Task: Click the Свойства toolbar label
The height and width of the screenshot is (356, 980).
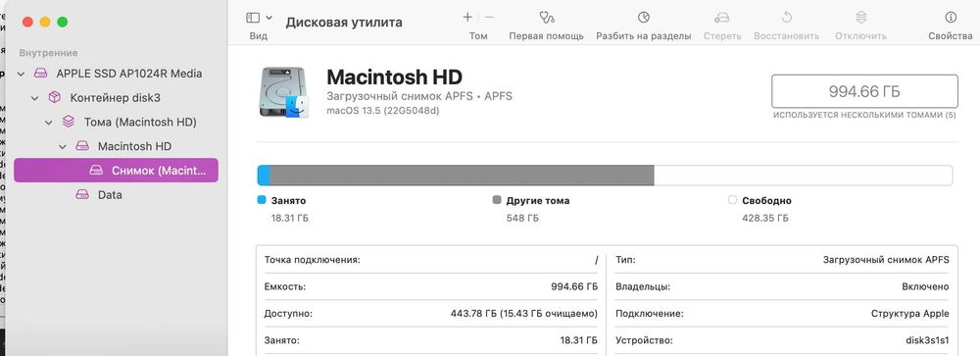Action: pos(950,36)
